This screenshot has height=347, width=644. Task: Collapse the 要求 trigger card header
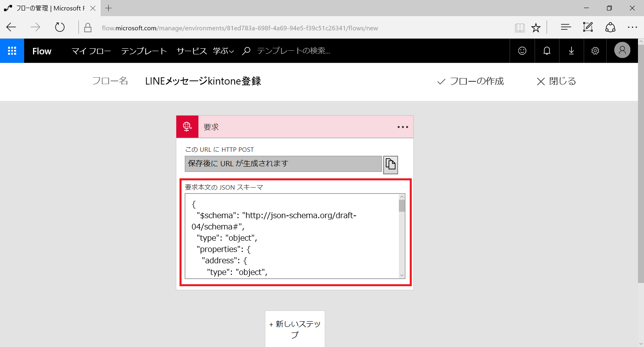[295, 127]
